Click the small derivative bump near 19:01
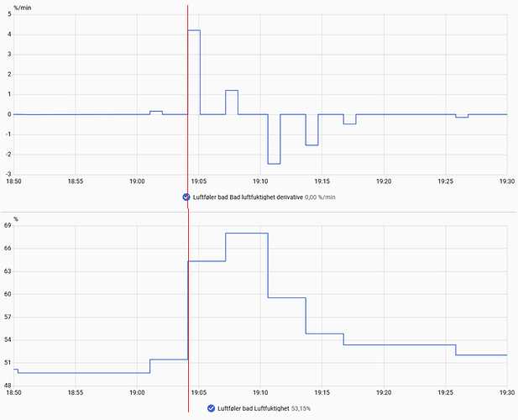The image size is (518, 420). click(x=156, y=112)
